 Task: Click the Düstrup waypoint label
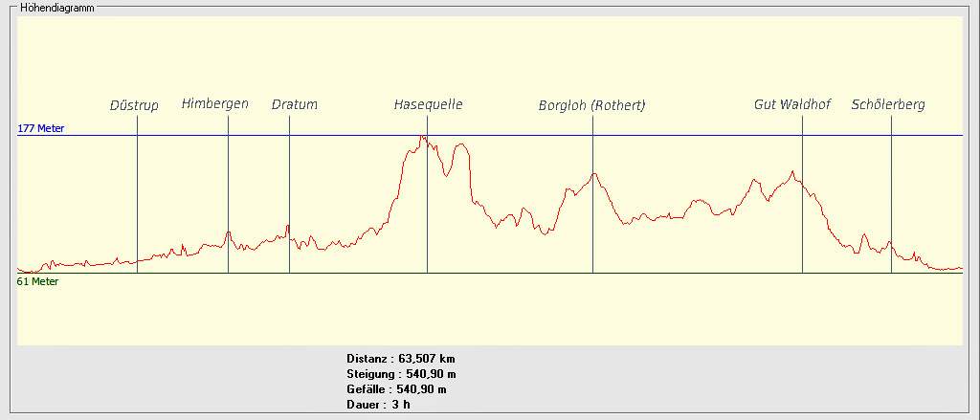point(134,105)
